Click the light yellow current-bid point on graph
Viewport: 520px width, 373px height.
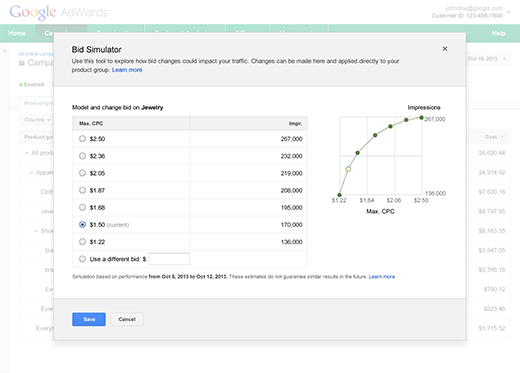[x=348, y=169]
